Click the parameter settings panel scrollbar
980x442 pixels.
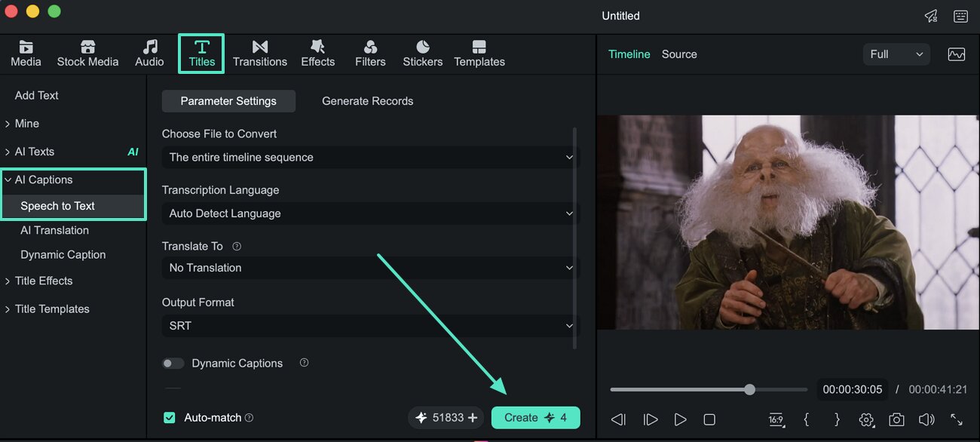[x=575, y=238]
